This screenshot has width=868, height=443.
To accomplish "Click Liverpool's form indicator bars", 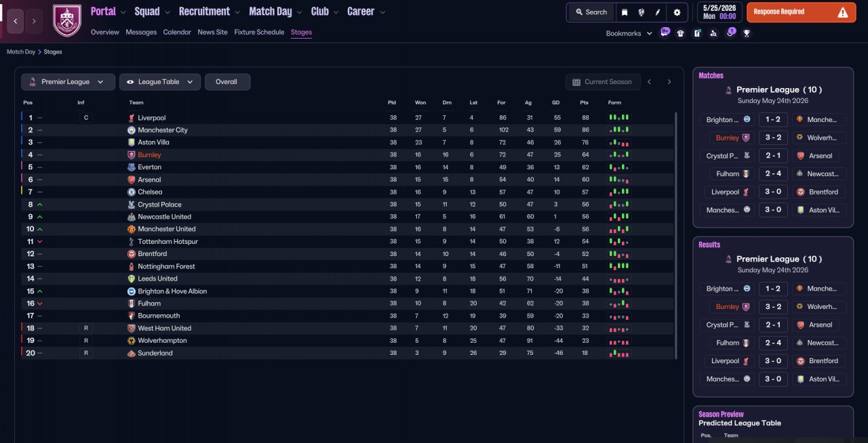I will (618, 118).
